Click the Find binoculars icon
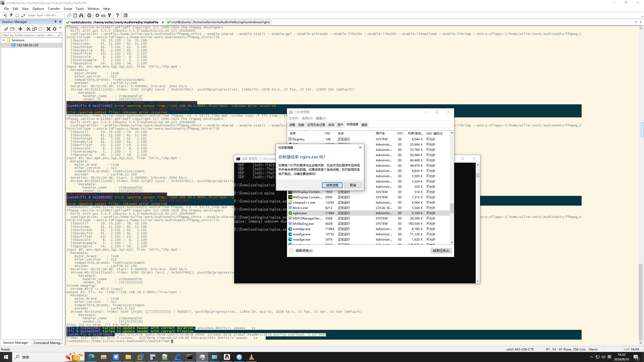This screenshot has height=362, width=644. [81, 15]
